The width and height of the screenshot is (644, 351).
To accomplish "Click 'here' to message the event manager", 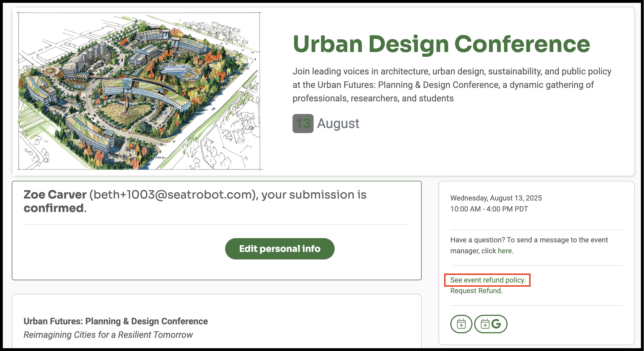I will [x=504, y=251].
